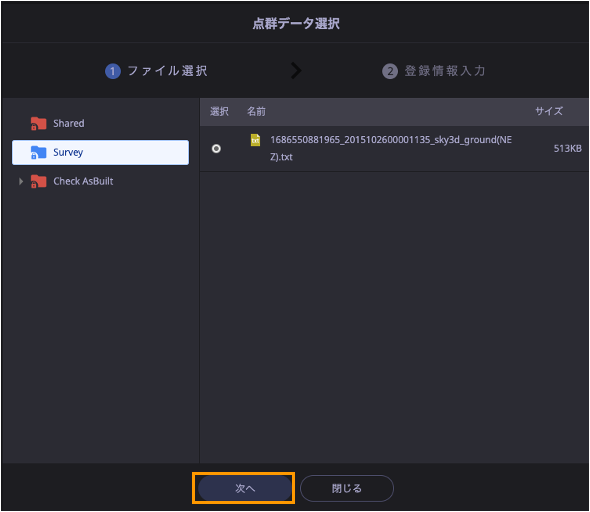The width and height of the screenshot is (590, 512).
Task: Choose Check AsBuilt folder label
Action: (83, 181)
